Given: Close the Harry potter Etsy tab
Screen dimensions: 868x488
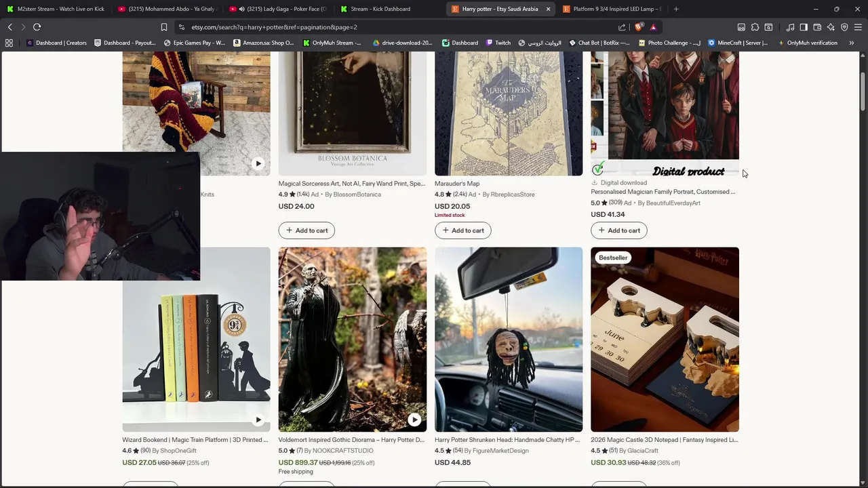Looking at the screenshot, I should pyautogui.click(x=548, y=9).
